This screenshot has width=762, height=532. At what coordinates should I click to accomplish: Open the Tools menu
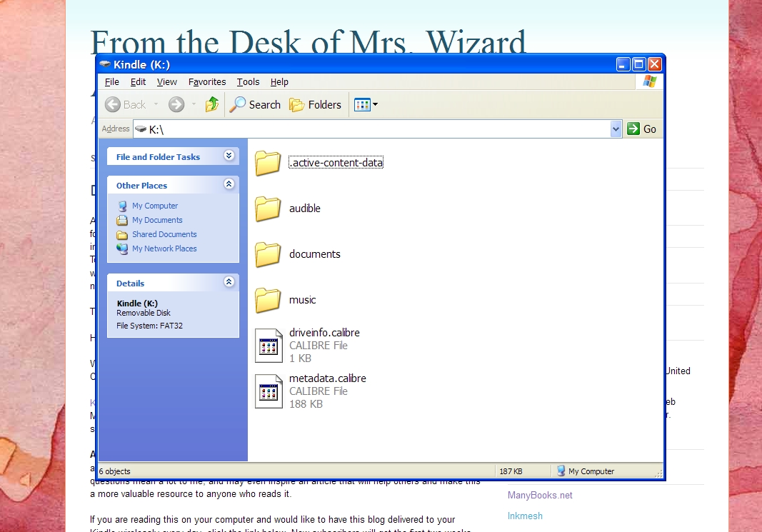tap(248, 81)
